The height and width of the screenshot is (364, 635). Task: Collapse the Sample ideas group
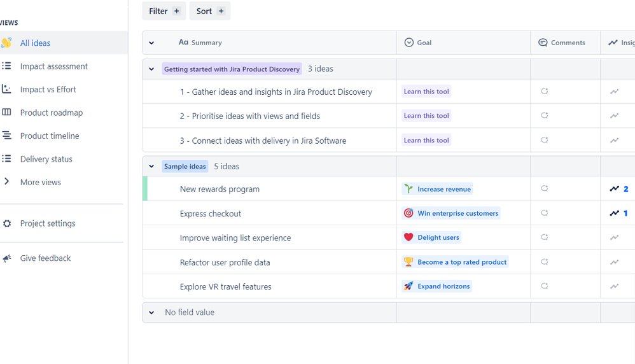[151, 167]
